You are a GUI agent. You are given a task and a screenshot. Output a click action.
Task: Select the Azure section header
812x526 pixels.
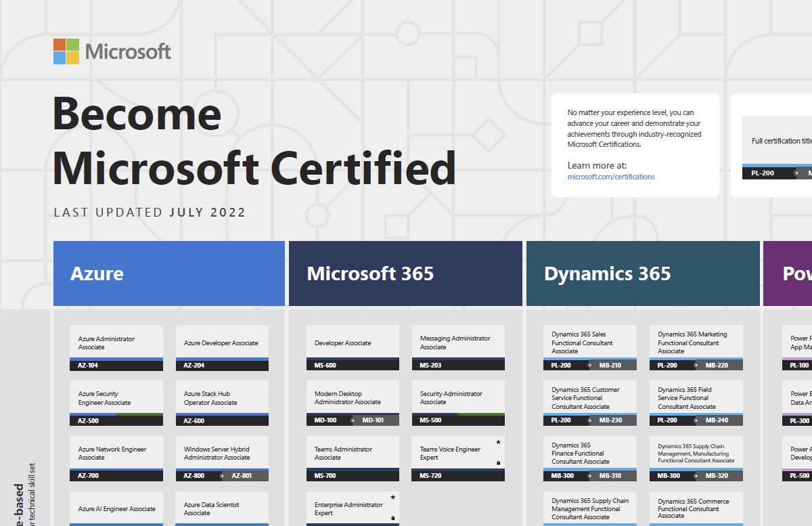[168, 273]
